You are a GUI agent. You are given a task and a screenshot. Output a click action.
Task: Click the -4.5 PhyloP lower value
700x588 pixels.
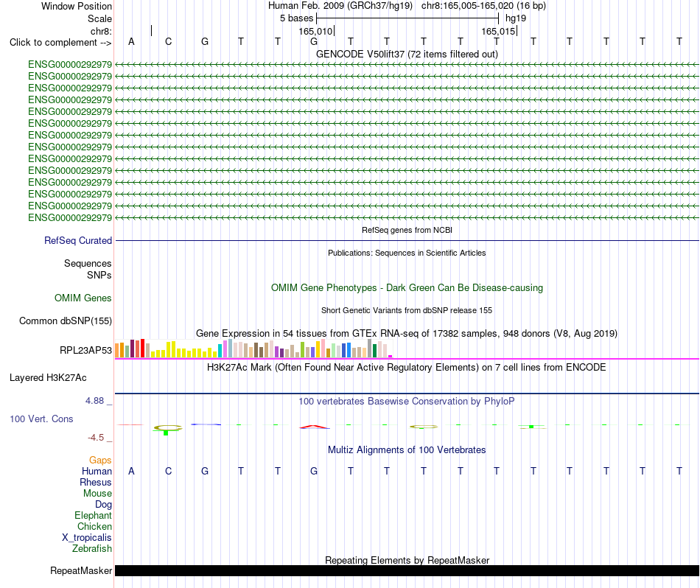[x=96, y=438]
